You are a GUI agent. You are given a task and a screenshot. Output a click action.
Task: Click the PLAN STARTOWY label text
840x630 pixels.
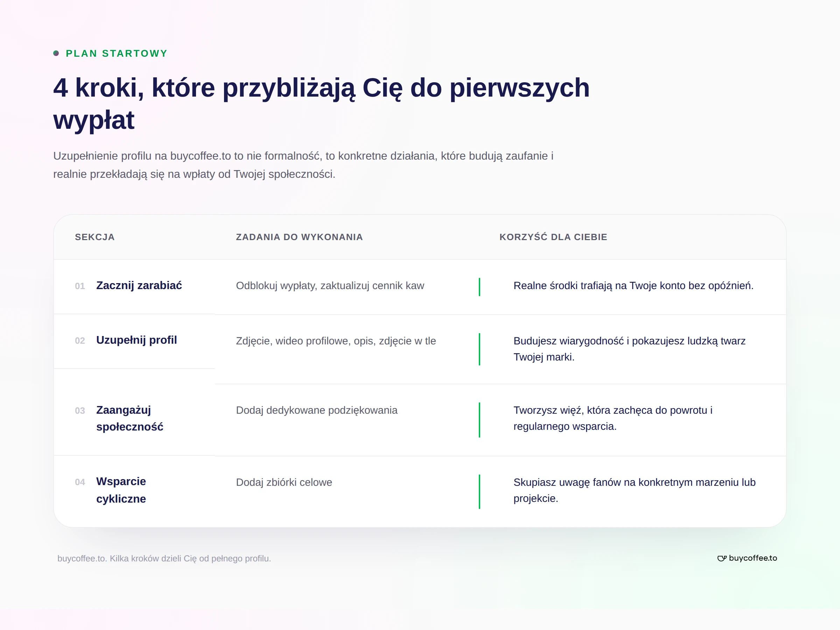(117, 54)
